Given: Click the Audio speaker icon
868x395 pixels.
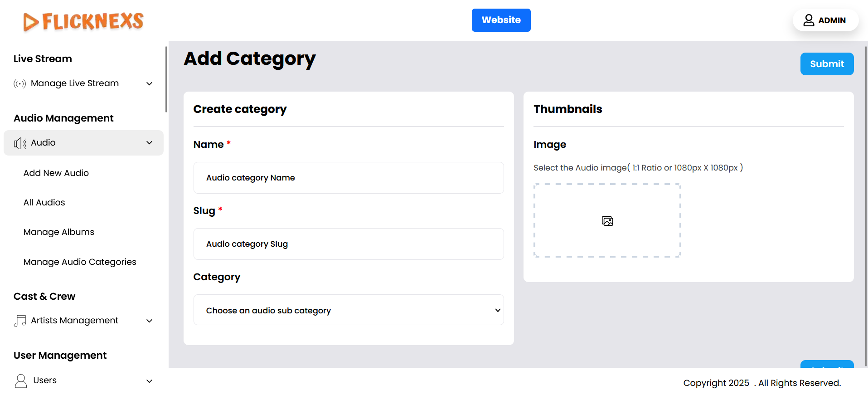Looking at the screenshot, I should (19, 143).
